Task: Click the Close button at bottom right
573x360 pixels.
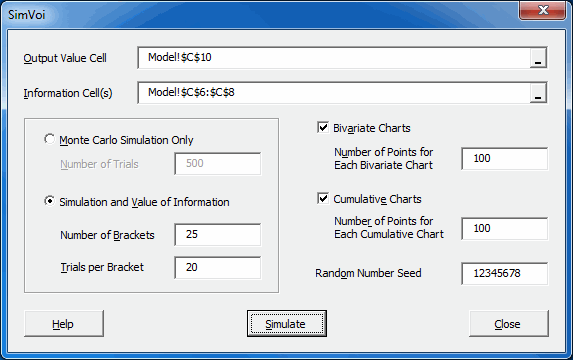Action: (x=509, y=323)
